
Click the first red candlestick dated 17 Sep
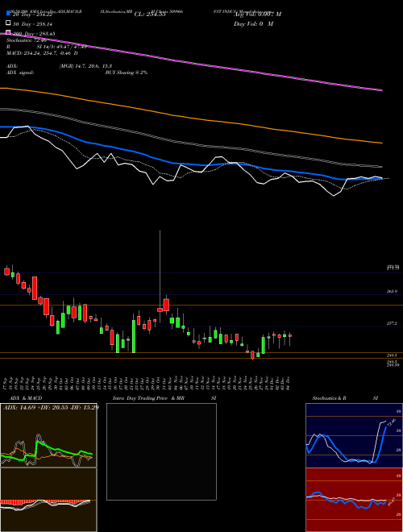[6, 271]
